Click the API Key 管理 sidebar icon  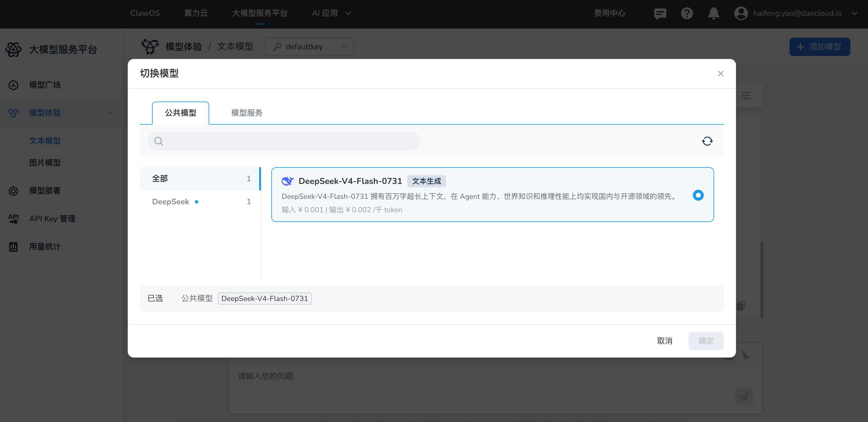(13, 219)
